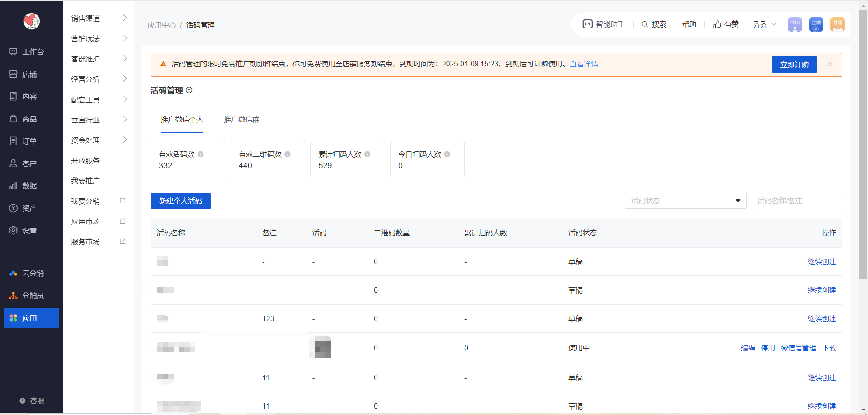This screenshot has height=415, width=868.
Task: Click the 有赞 thumbs-up item
Action: (726, 24)
